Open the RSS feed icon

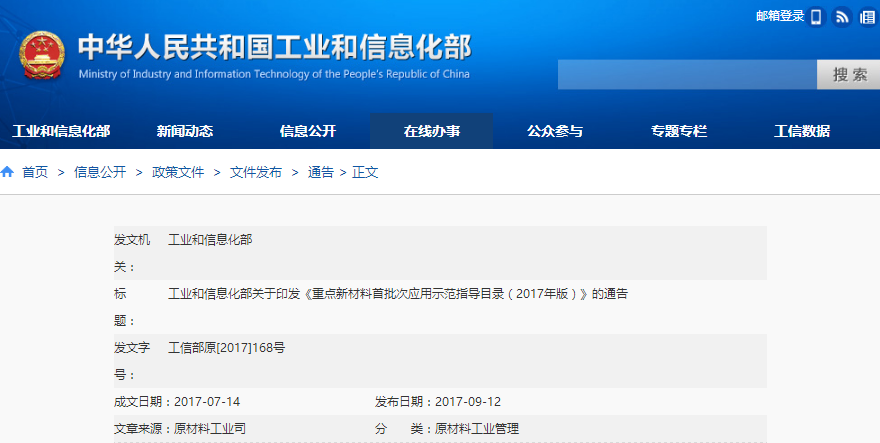coord(843,17)
